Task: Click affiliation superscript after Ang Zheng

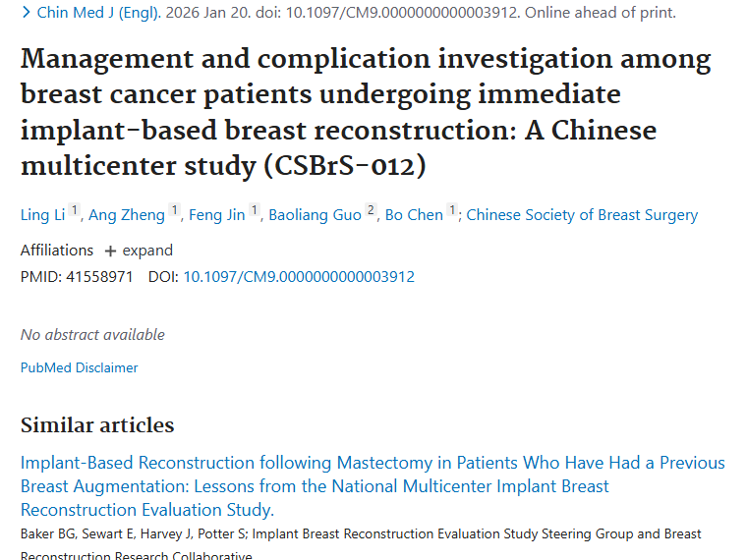Action: coord(174,210)
